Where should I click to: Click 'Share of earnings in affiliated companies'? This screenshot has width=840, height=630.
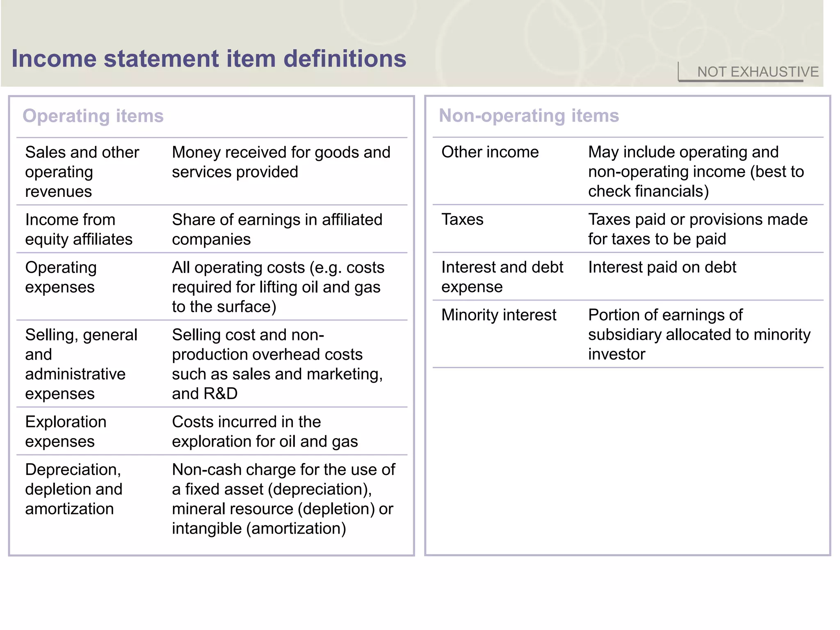(x=277, y=229)
